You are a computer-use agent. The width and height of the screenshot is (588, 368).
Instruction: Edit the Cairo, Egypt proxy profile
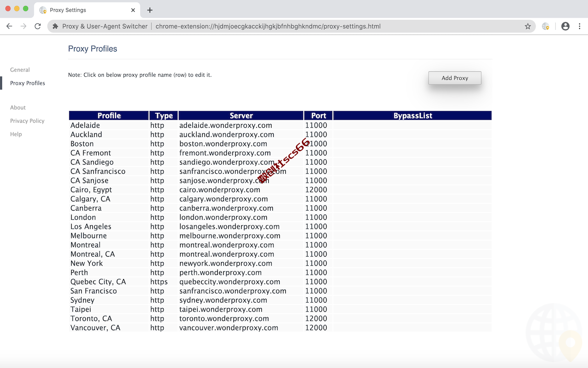coord(280,190)
